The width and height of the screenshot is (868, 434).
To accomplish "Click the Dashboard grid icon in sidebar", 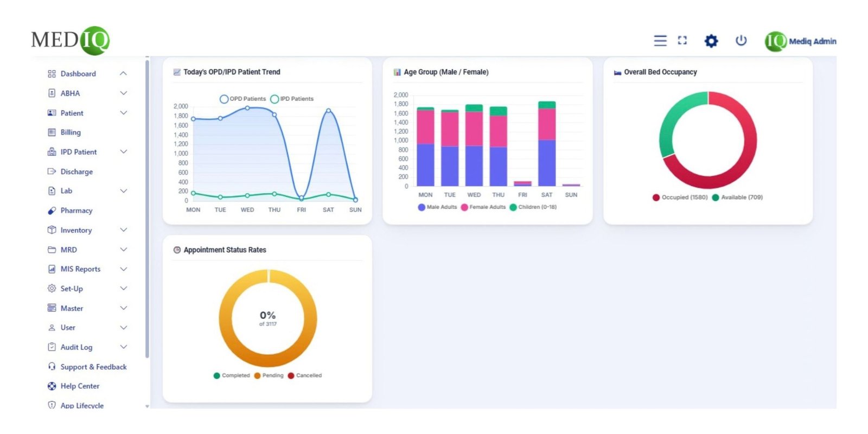I will pyautogui.click(x=52, y=74).
